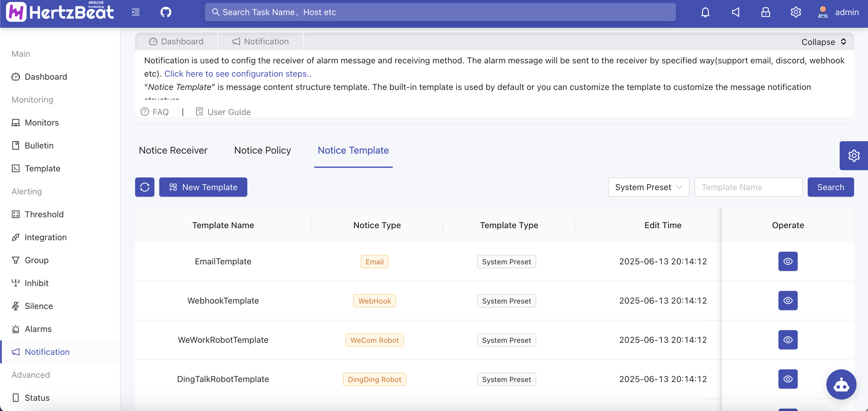Collapse the sidebar menu using fold icon
The image size is (868, 411).
135,12
